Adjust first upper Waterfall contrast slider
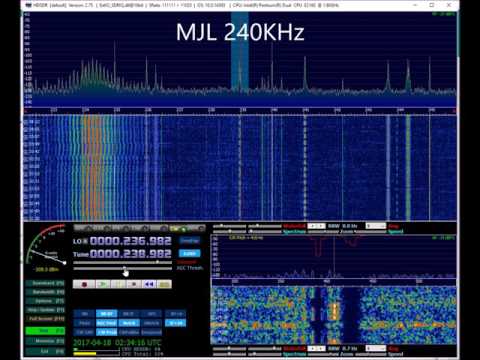The width and height of the screenshot is (480, 360). 230,226
